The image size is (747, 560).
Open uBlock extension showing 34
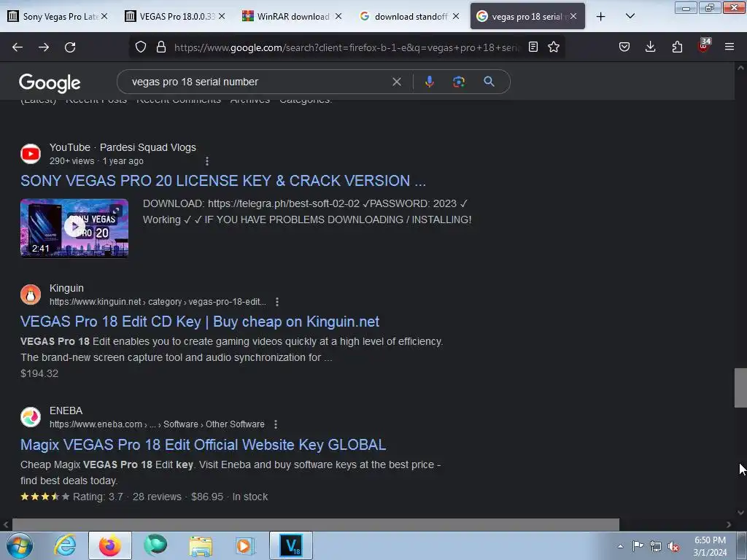click(x=704, y=46)
